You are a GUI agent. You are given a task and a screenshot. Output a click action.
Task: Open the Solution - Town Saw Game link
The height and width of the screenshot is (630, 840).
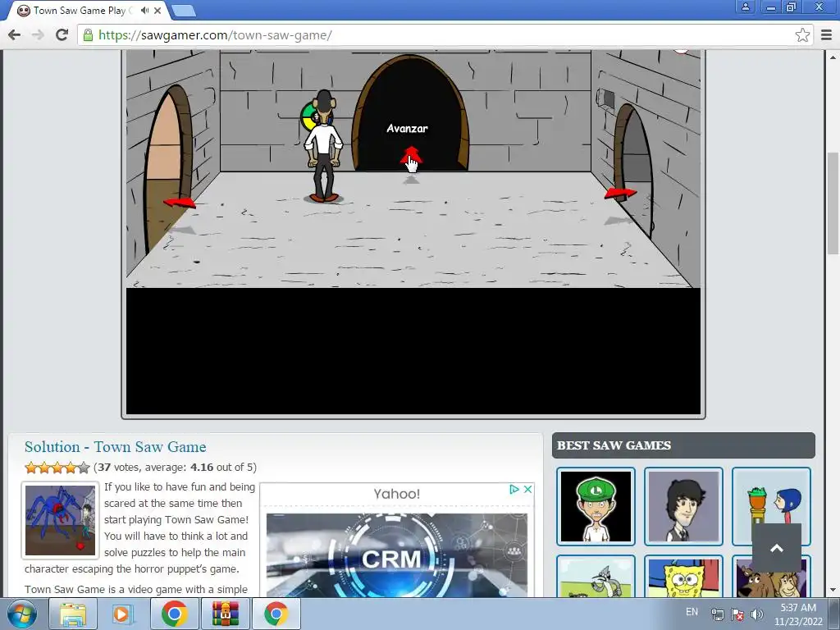pos(115,447)
